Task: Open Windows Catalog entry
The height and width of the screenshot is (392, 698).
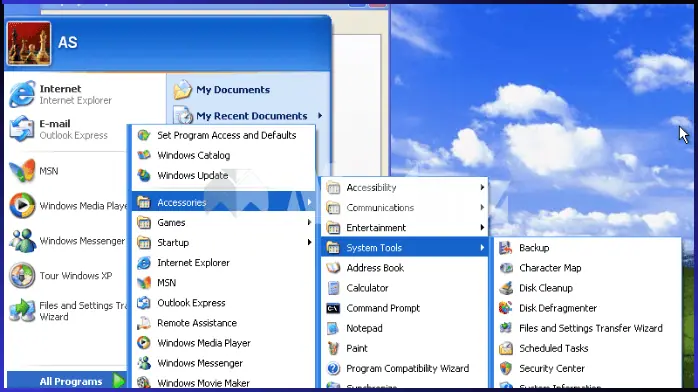Action: [x=224, y=155]
